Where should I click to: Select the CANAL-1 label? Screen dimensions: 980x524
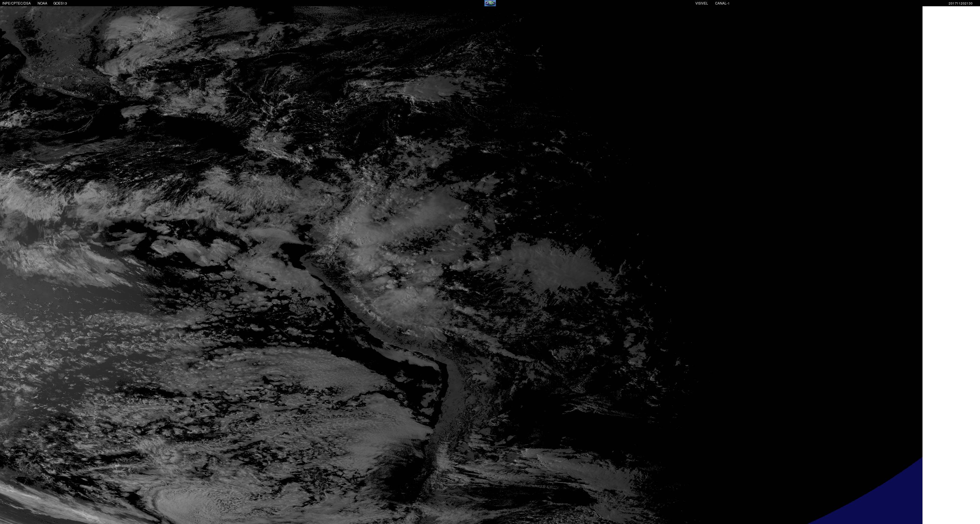[722, 3]
